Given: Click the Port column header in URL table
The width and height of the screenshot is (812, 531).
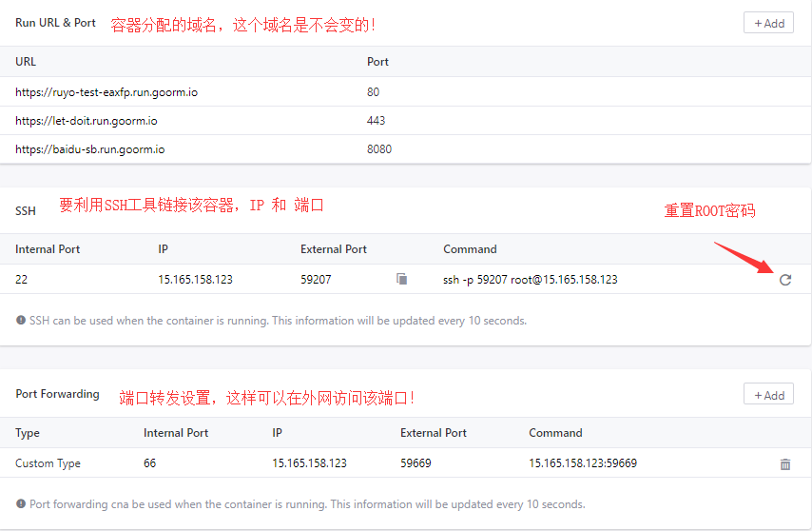Looking at the screenshot, I should (x=377, y=62).
